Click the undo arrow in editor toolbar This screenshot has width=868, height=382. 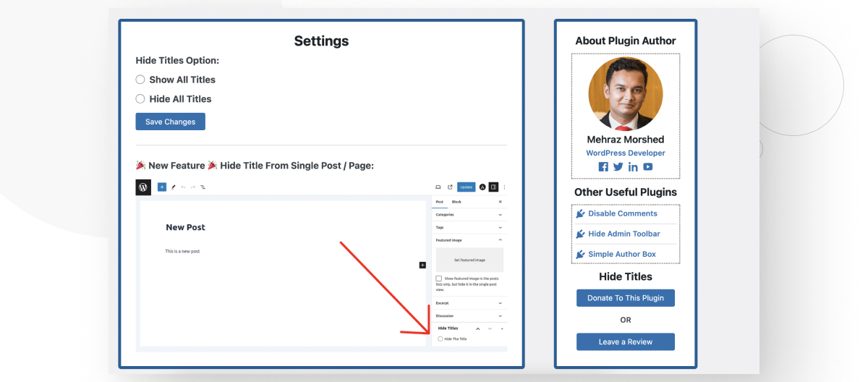[183, 187]
